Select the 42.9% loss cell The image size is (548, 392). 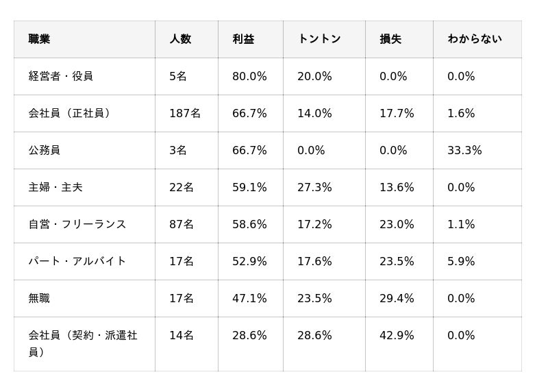click(397, 335)
